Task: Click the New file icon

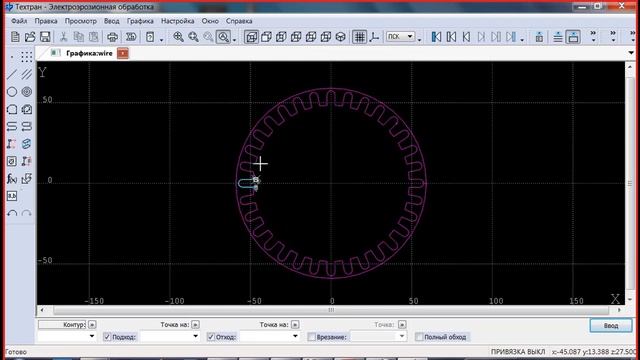Action: [15, 37]
